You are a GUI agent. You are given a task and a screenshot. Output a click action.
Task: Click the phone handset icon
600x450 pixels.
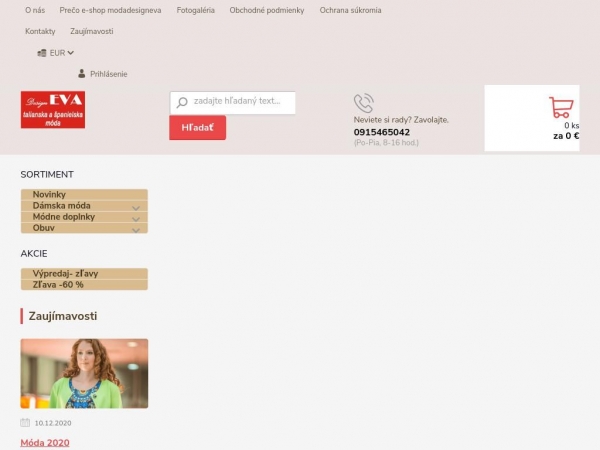coord(364,103)
